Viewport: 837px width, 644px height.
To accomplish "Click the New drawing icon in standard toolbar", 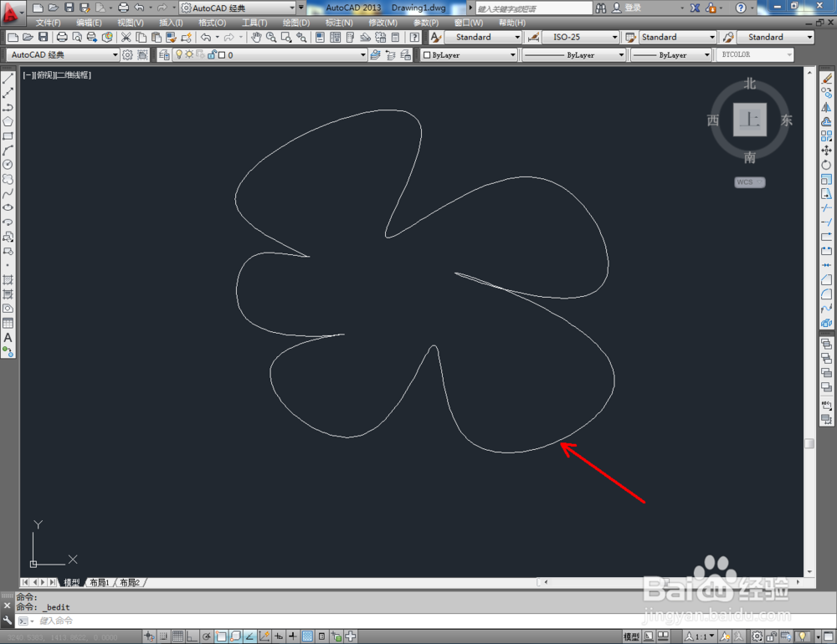I will (x=13, y=37).
